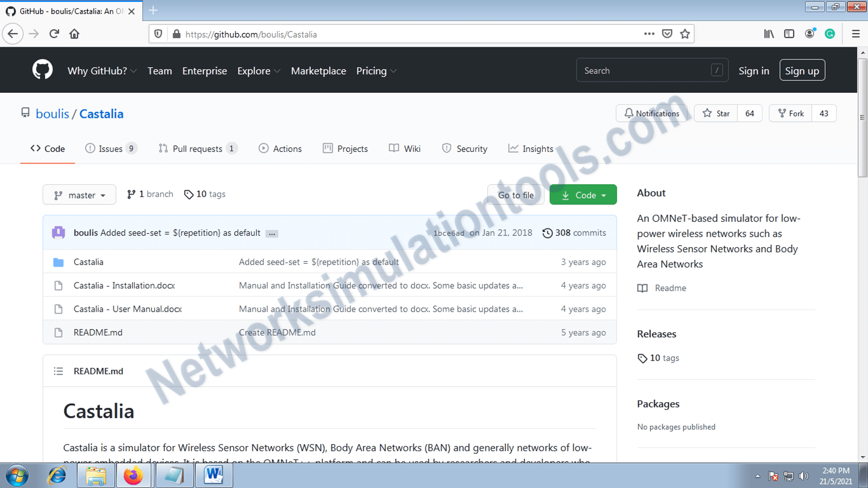Open Firefox library icon
Screen dimensions: 868x488
[x=769, y=34]
